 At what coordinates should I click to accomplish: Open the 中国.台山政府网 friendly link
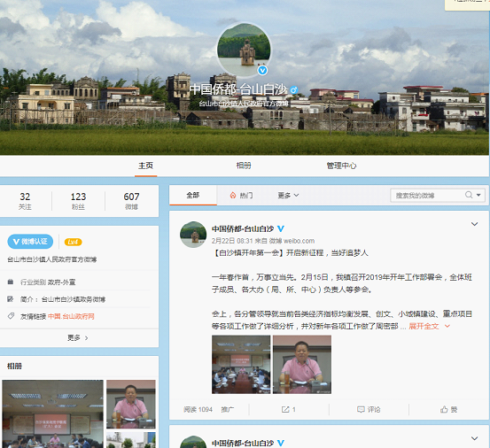[71, 316]
